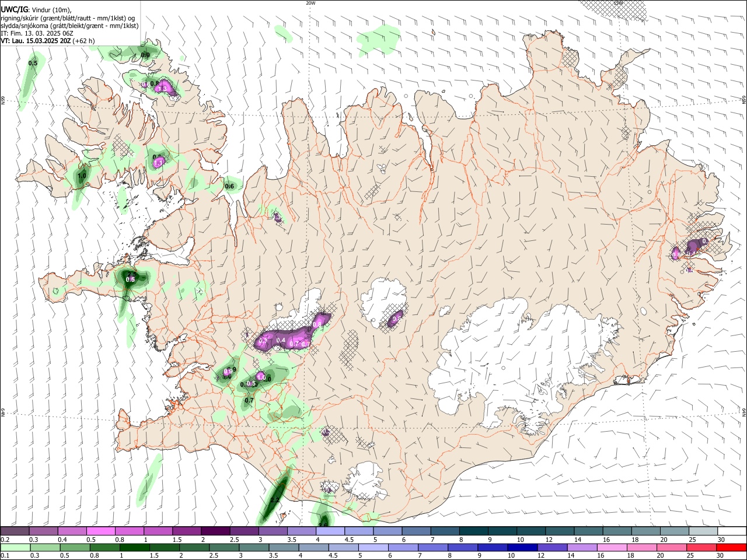Click the 30 label ending the upper legend row
The width and height of the screenshot is (747, 560).
[721, 540]
